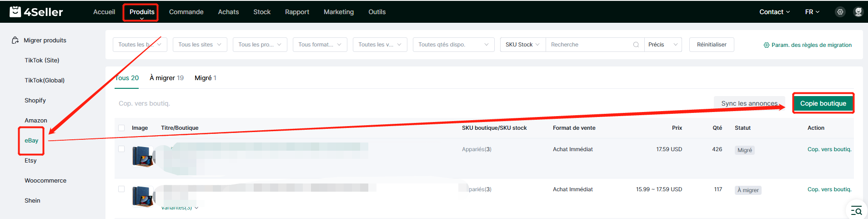Click Appariés(3) in first row

click(477, 149)
